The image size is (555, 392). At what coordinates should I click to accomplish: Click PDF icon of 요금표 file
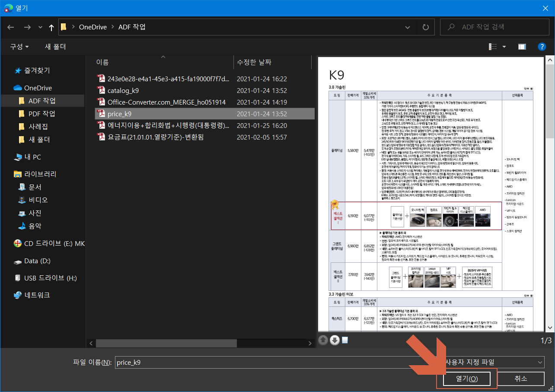click(101, 137)
